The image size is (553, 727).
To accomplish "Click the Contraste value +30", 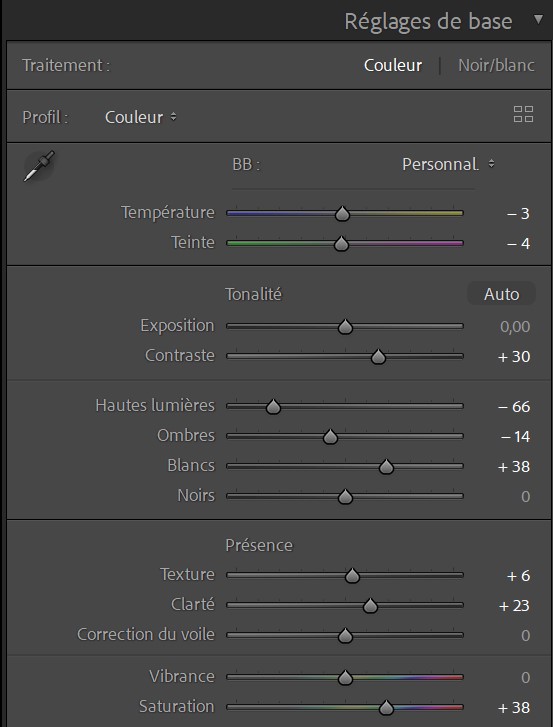I will 514,357.
